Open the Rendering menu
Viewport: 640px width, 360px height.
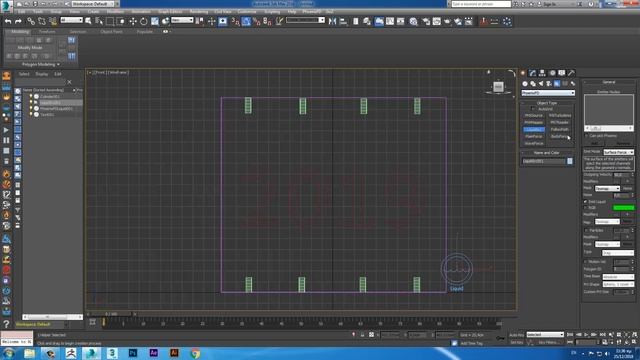click(x=199, y=12)
